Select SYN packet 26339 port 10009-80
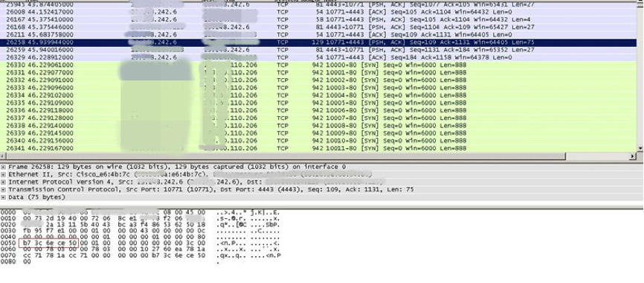This screenshot has height=283, width=644. click(x=318, y=133)
